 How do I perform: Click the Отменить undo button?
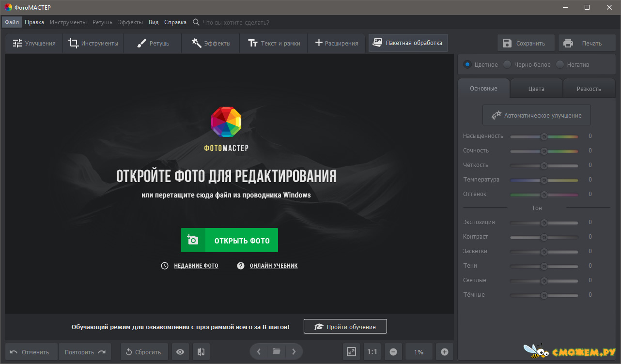click(31, 352)
